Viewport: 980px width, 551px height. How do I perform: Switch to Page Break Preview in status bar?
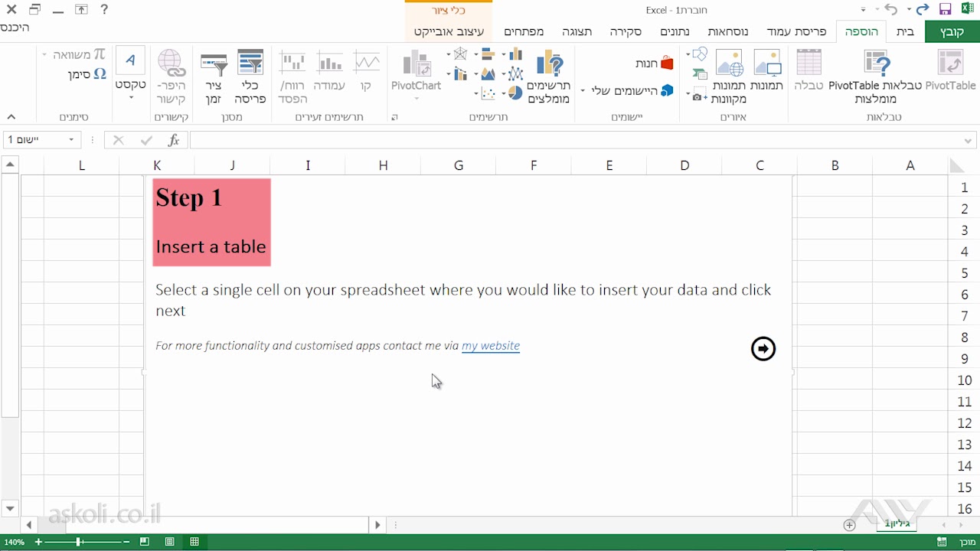point(144,542)
